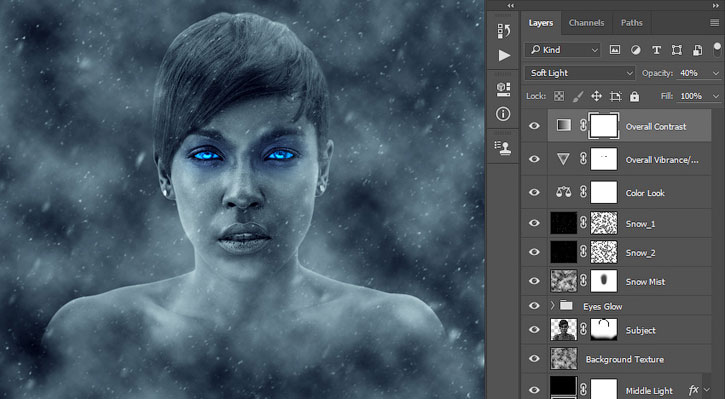Toggle layer filtering on/off switch

pyautogui.click(x=717, y=49)
